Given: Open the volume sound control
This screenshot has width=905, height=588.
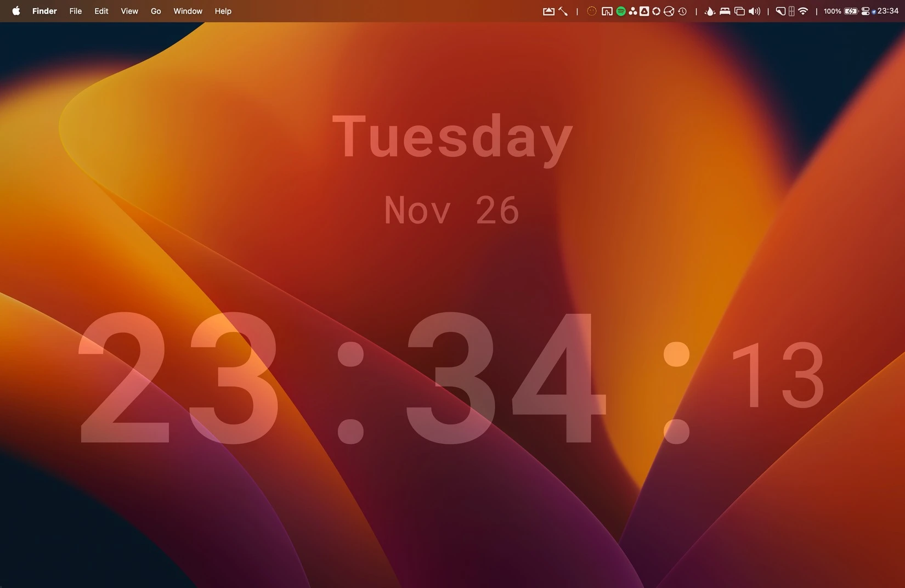Looking at the screenshot, I should (755, 11).
